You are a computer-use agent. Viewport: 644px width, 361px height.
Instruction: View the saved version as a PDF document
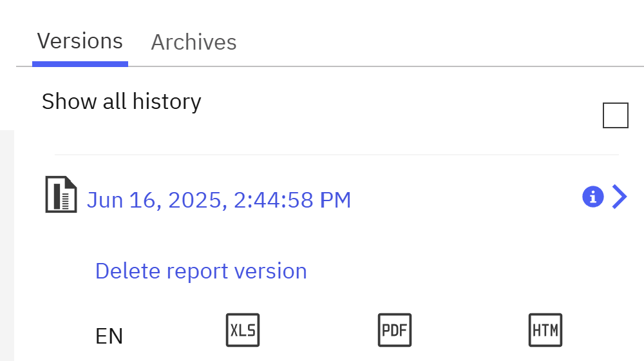(394, 330)
